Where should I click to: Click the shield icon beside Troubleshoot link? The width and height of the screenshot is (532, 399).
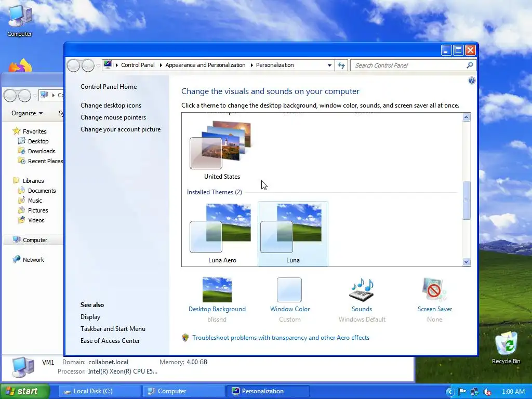(x=185, y=338)
